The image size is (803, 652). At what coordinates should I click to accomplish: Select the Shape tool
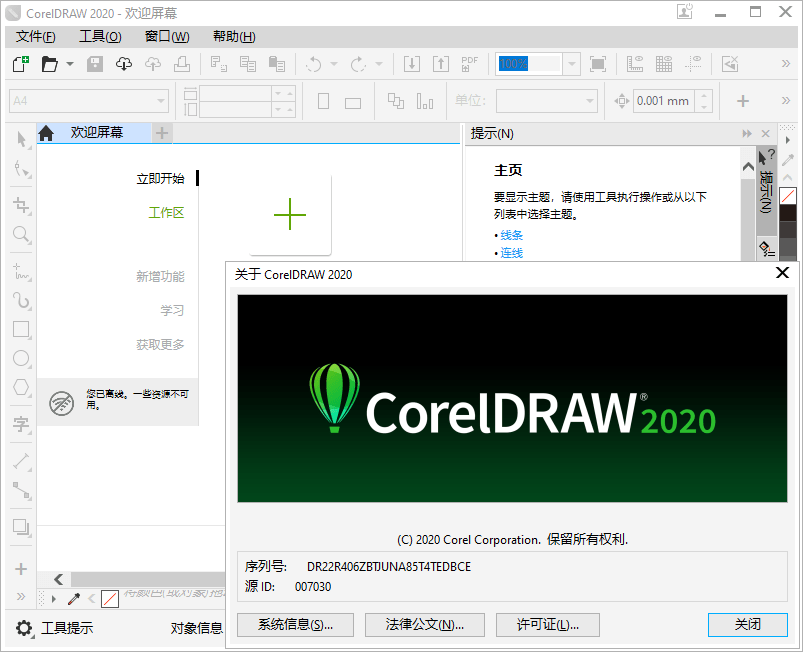(22, 169)
